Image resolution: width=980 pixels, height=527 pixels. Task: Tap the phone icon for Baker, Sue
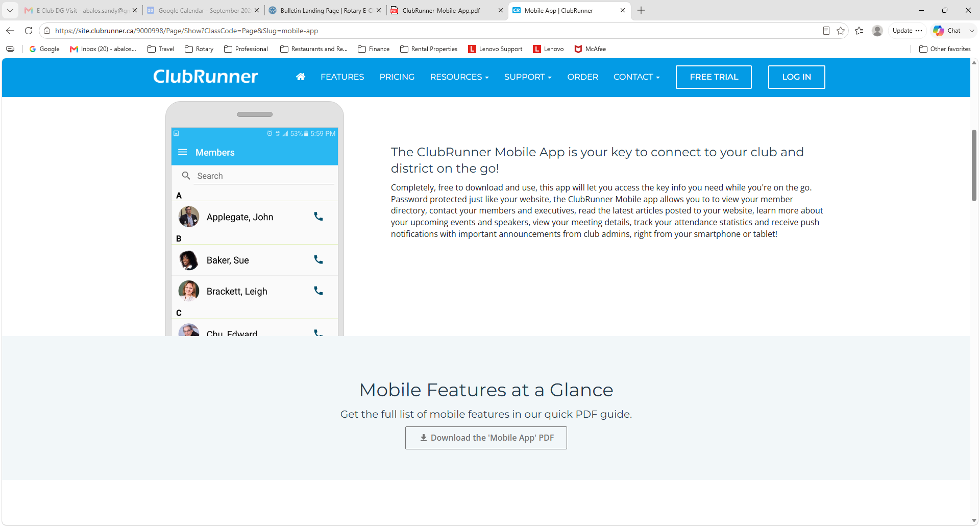pyautogui.click(x=318, y=260)
